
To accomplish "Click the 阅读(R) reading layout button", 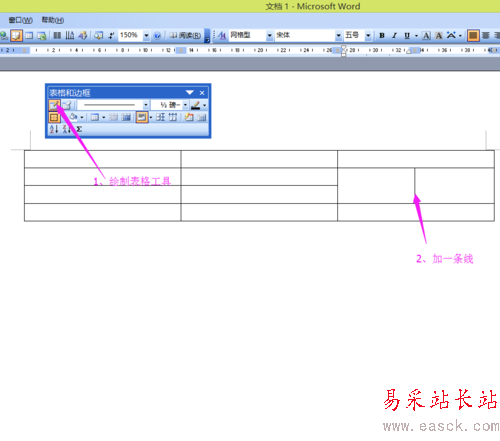I will [x=185, y=35].
